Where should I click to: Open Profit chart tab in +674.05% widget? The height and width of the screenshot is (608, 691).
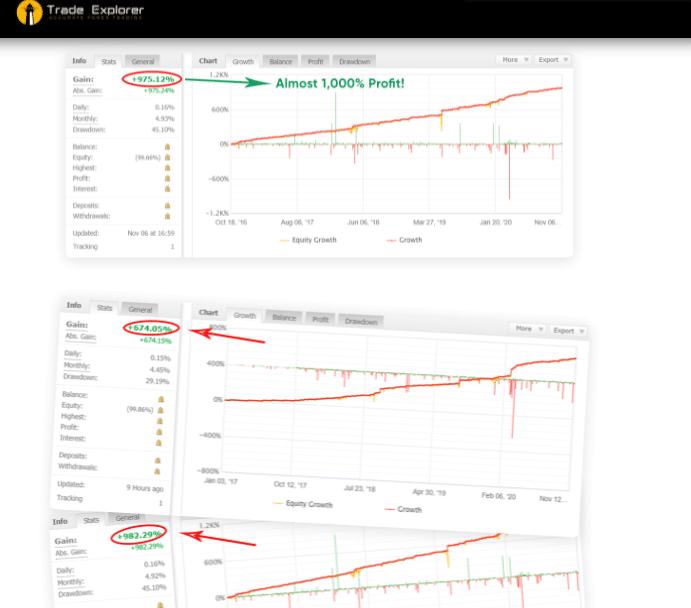[x=320, y=319]
